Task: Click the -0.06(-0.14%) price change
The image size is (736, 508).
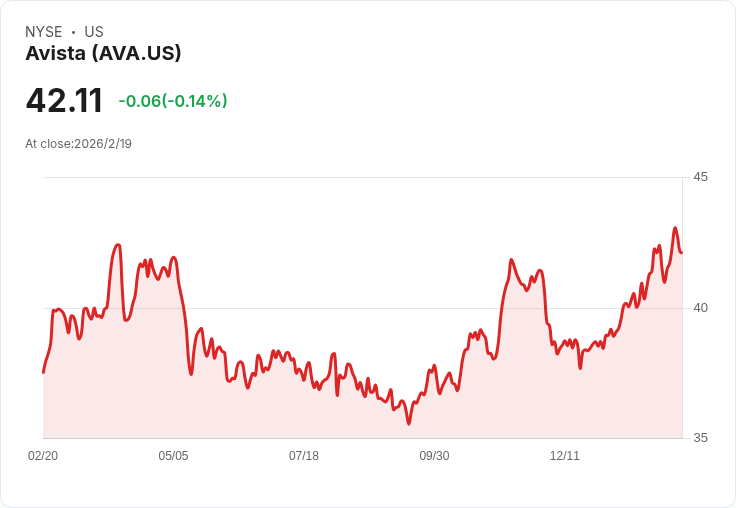Action: coord(173,101)
